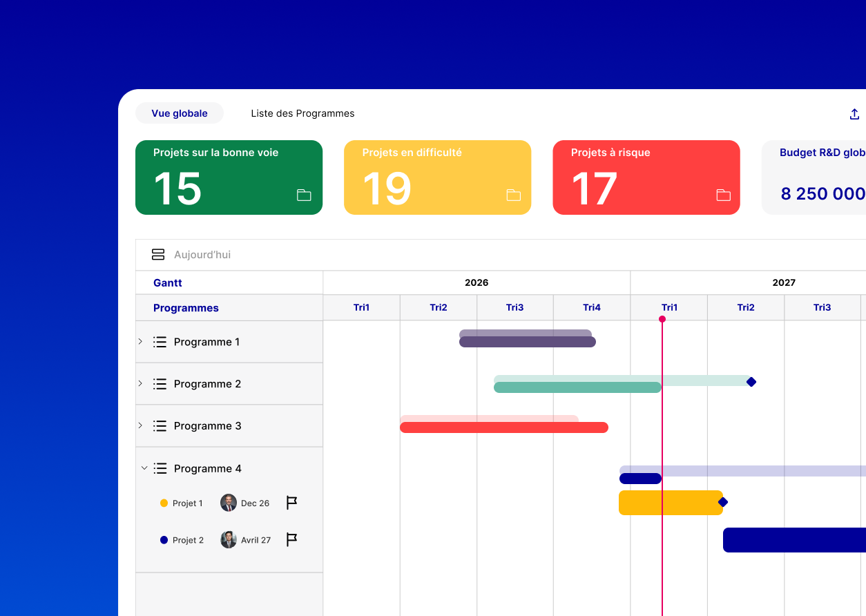Open the Liste des Programmes tab
The height and width of the screenshot is (616, 866).
pyautogui.click(x=302, y=113)
